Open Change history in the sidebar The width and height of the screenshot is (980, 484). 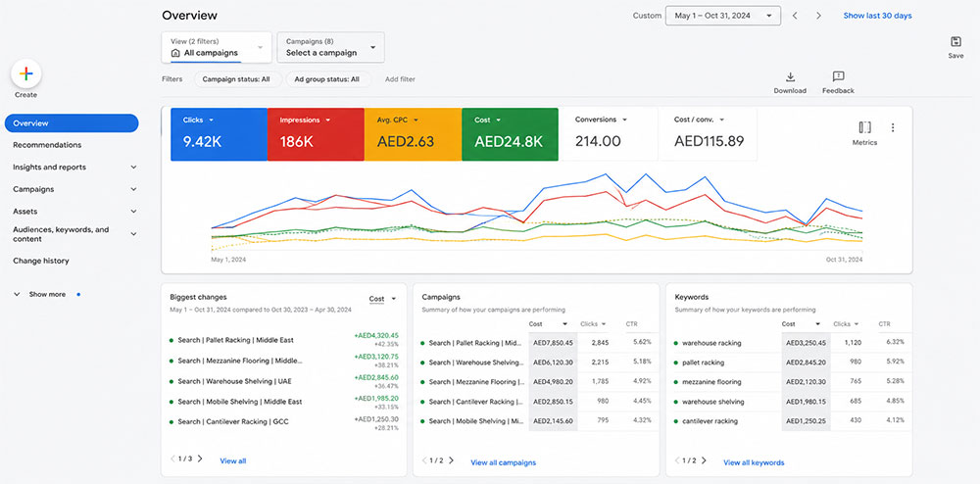click(x=41, y=261)
